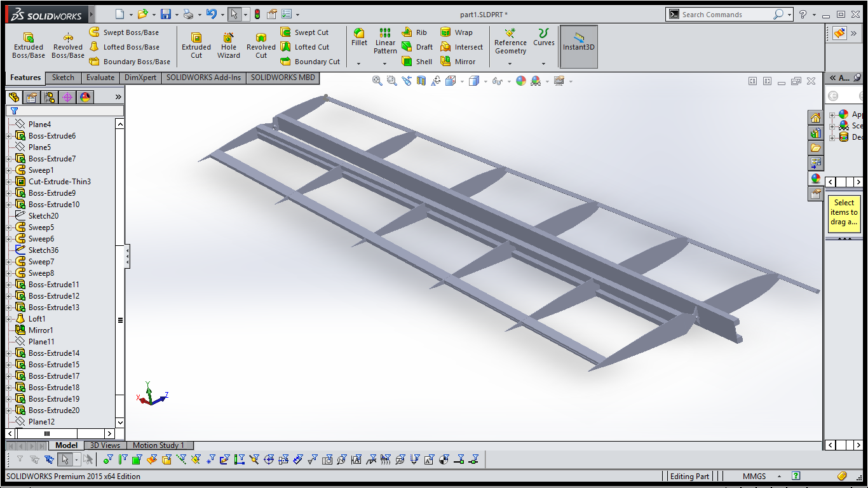Open the units MMGS dropdown in status bar
This screenshot has width=868, height=488.
pos(778,476)
